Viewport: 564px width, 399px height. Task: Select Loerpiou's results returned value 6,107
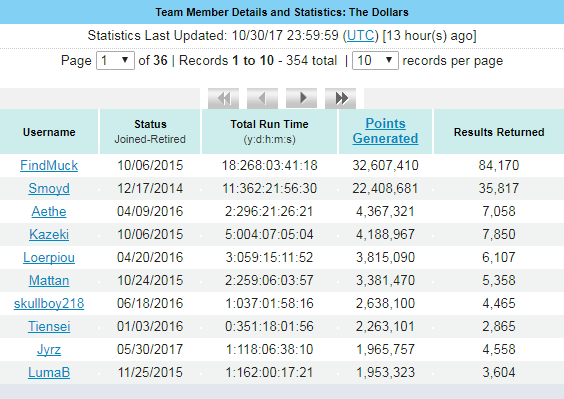click(x=499, y=258)
